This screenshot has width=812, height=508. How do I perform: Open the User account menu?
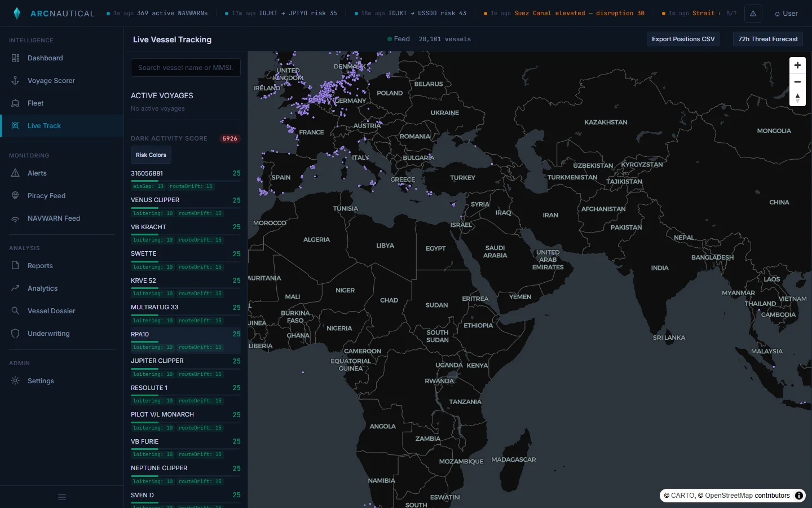point(785,13)
